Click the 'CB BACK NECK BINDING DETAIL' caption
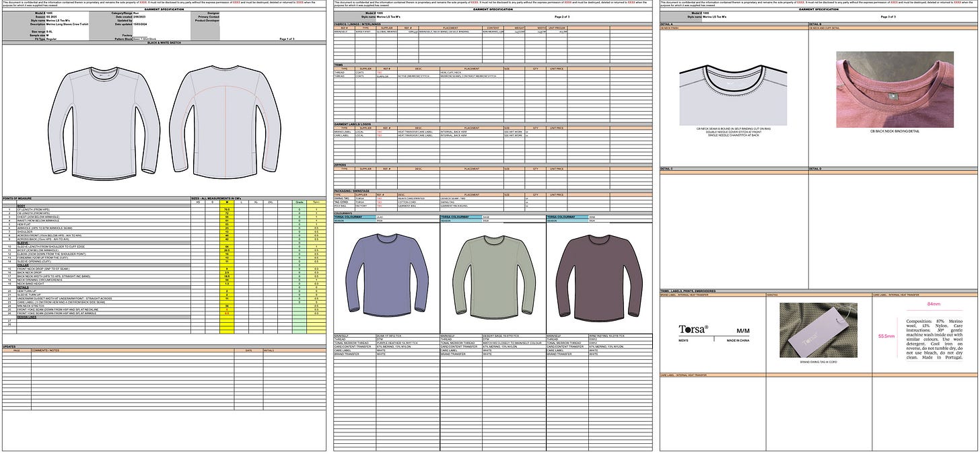This screenshot has height=454, width=980. tap(895, 131)
